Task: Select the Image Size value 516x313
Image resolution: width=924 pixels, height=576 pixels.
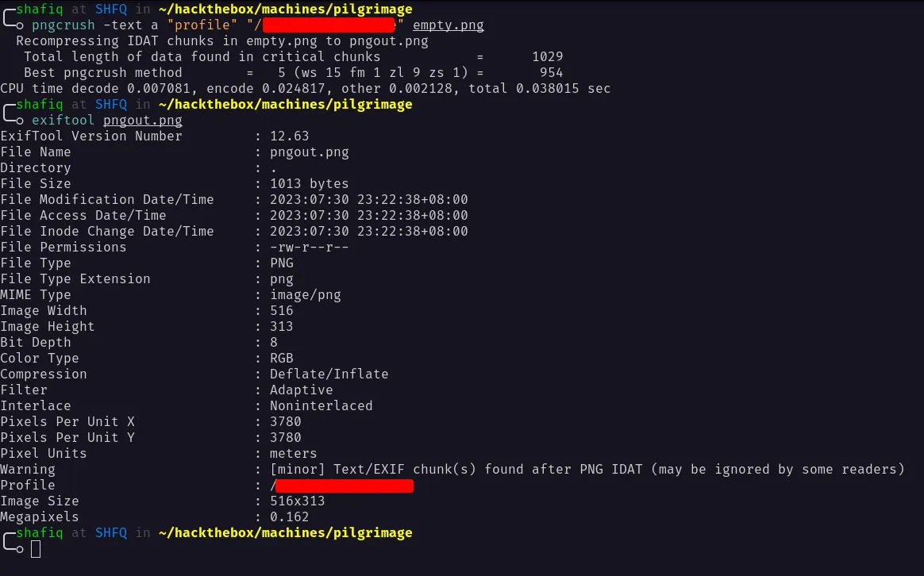Action: [298, 501]
